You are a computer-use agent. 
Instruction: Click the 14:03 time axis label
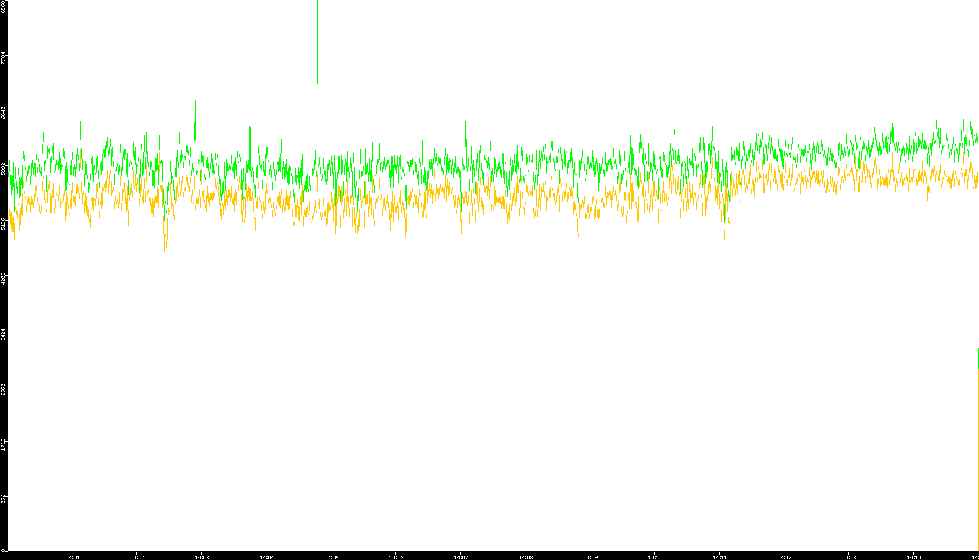click(x=202, y=557)
